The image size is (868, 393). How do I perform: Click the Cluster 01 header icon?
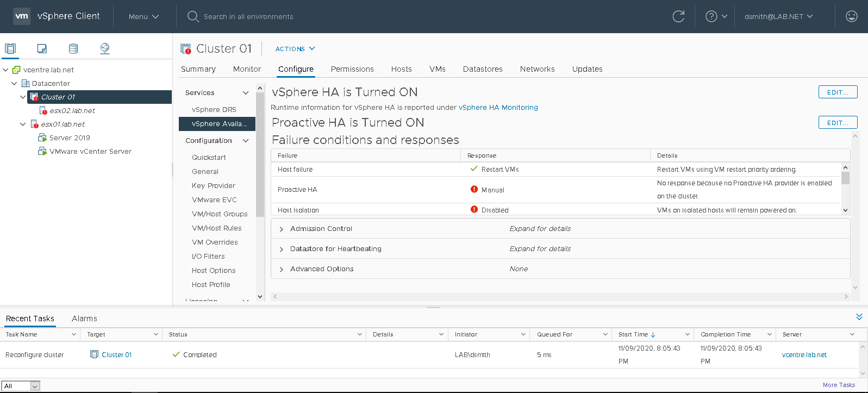pos(186,49)
